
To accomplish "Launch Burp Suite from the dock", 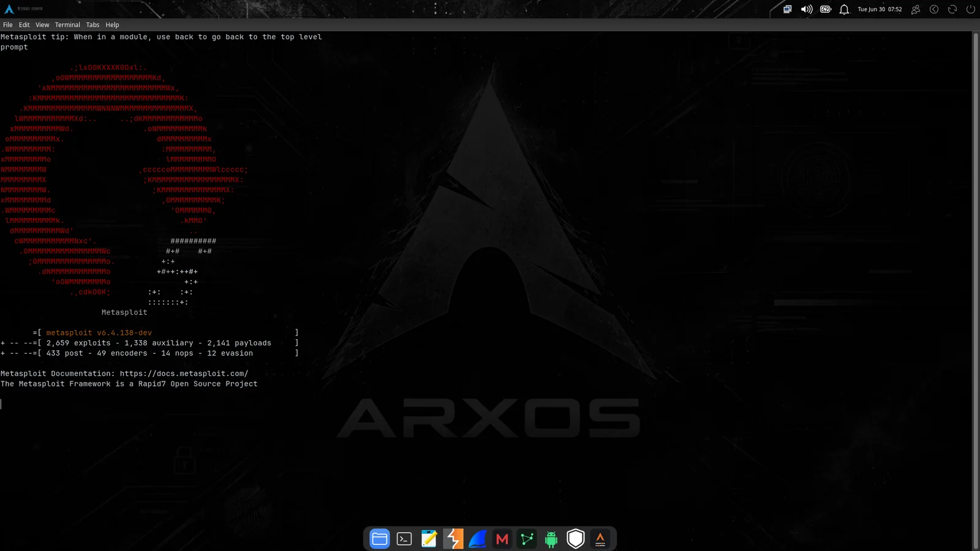I will [453, 539].
